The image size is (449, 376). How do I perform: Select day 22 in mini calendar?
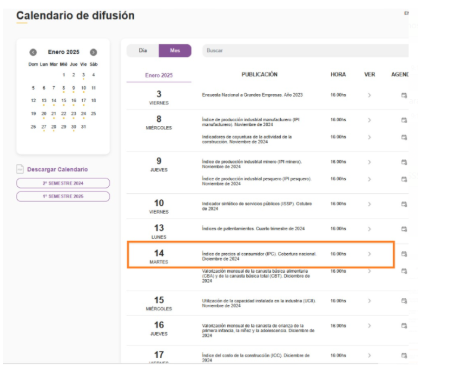click(64, 114)
